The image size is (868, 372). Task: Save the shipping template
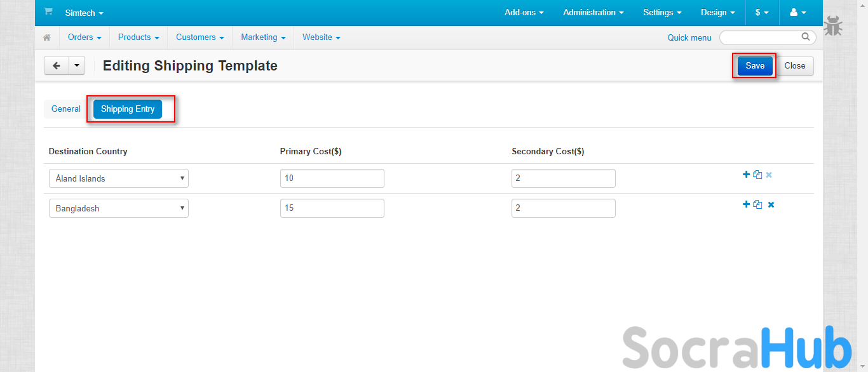point(755,65)
